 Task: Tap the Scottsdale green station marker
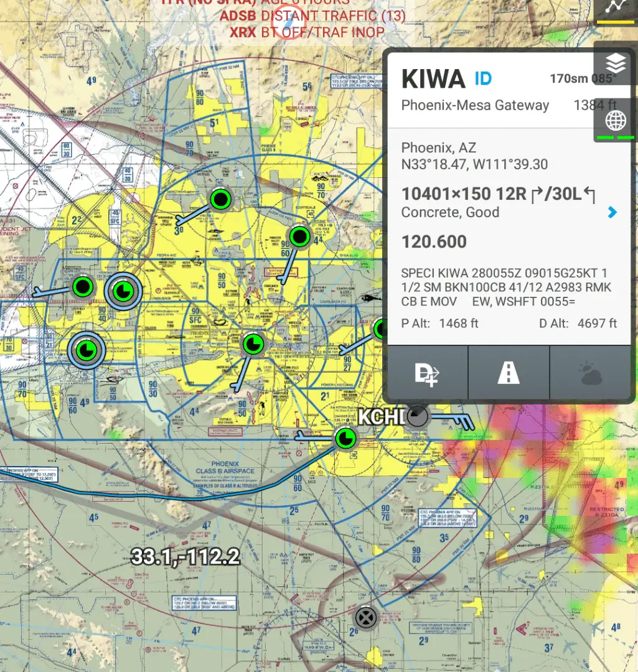click(300, 236)
